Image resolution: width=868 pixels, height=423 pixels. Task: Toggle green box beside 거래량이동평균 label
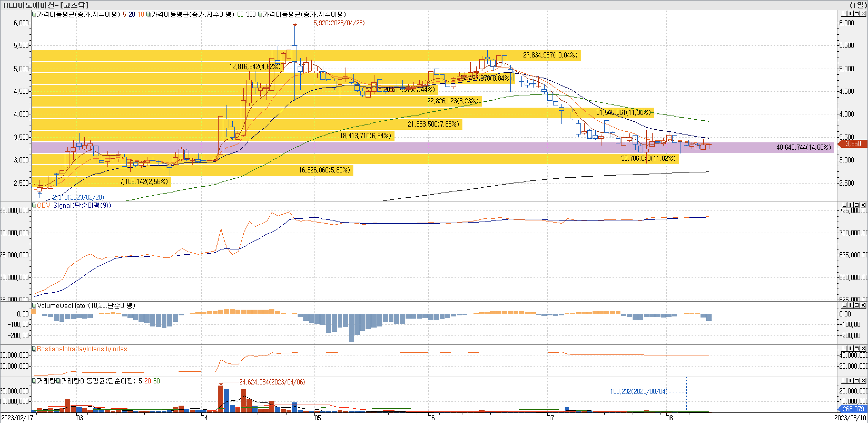click(58, 381)
